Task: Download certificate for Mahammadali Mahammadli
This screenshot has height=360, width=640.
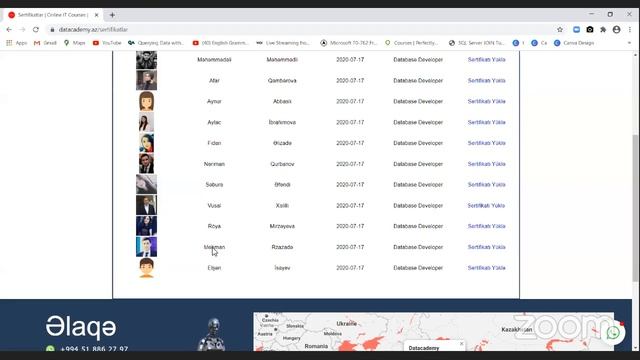Action: pyautogui.click(x=487, y=60)
